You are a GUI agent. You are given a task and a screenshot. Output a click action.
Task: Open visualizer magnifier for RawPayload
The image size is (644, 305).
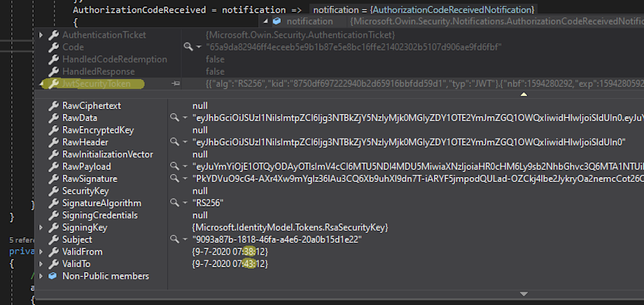pos(174,166)
